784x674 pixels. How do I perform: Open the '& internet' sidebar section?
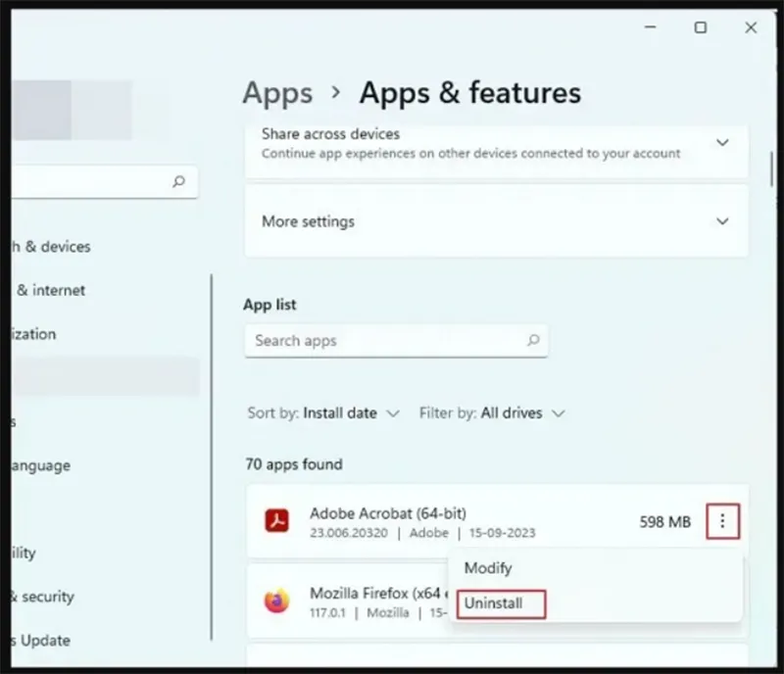[x=50, y=290]
